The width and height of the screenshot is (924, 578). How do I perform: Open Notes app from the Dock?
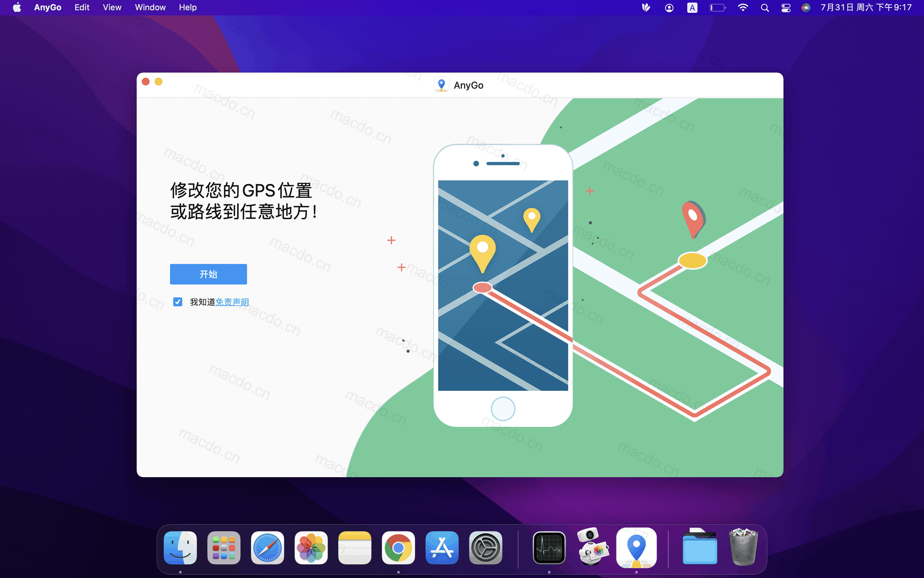point(355,547)
